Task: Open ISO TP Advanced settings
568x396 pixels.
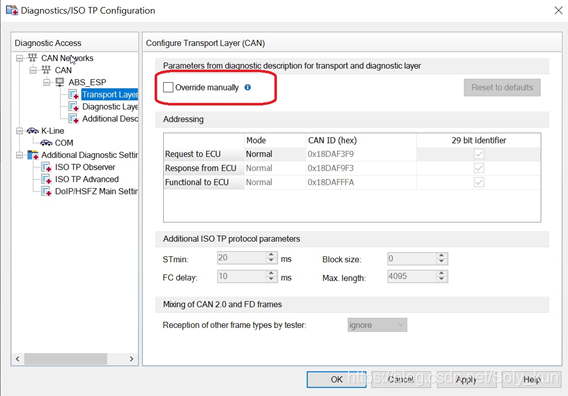Action: [x=87, y=179]
